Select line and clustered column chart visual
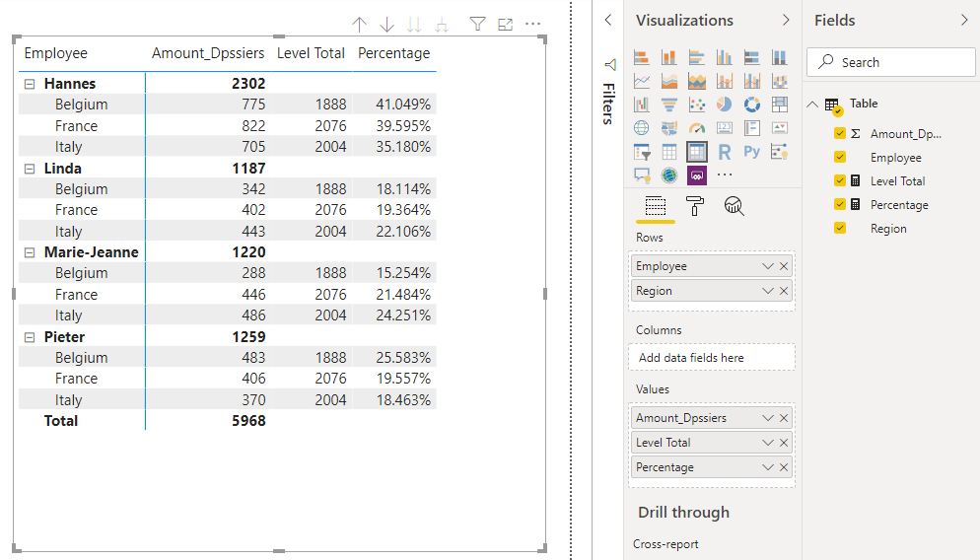 [x=752, y=81]
